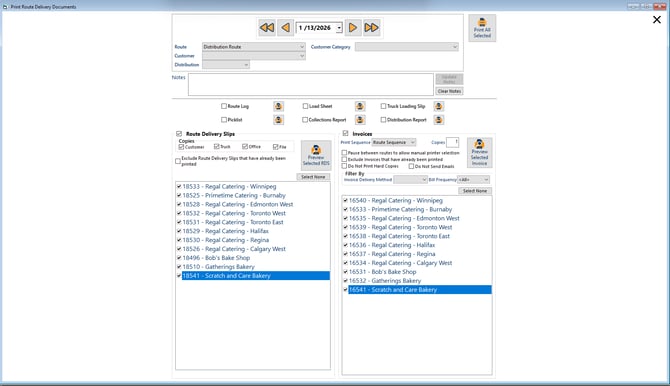This screenshot has width=670, height=386.
Task: Enable the Truck Loading Slip checkbox
Action: pyautogui.click(x=383, y=106)
